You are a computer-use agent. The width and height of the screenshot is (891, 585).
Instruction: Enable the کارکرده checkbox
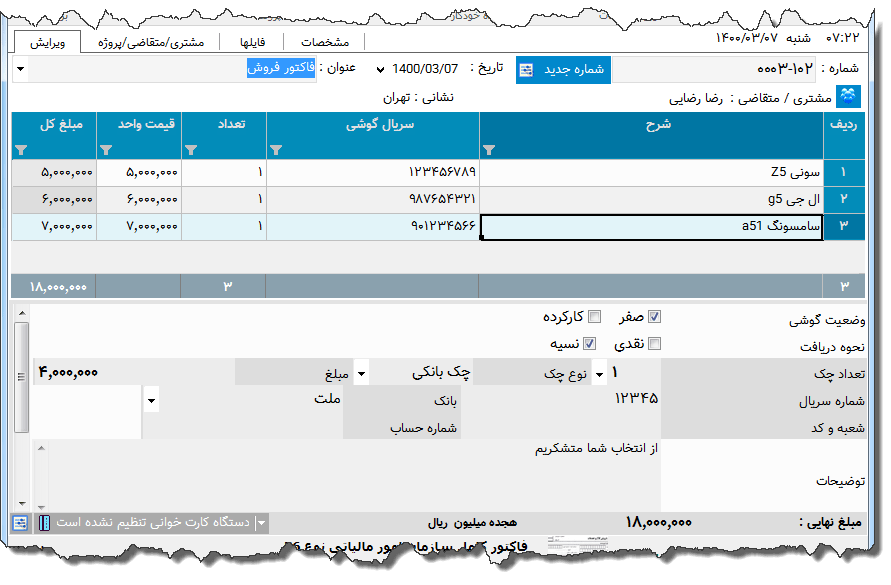click(x=594, y=316)
